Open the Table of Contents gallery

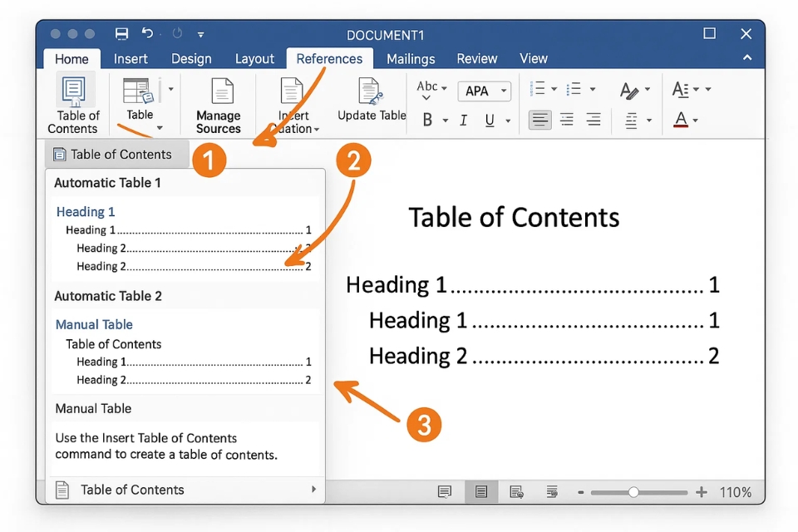pos(74,101)
